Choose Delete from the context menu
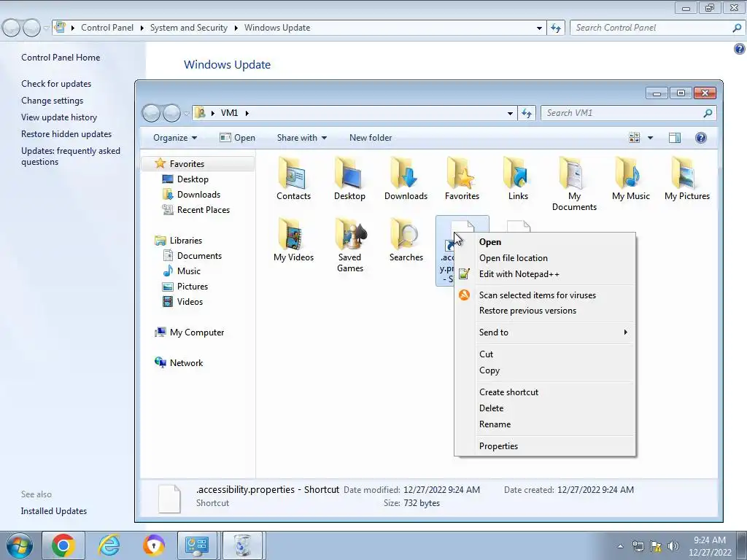This screenshot has width=747, height=560. [545, 408]
